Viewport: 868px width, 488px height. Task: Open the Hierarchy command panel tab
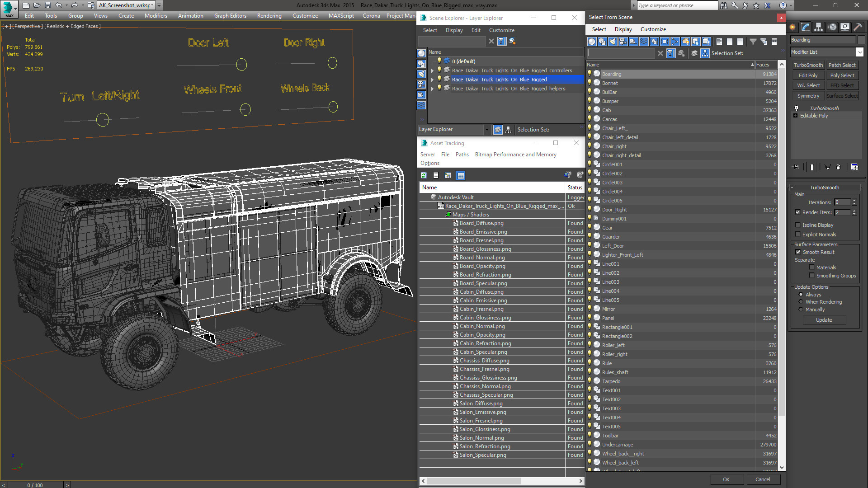point(819,27)
